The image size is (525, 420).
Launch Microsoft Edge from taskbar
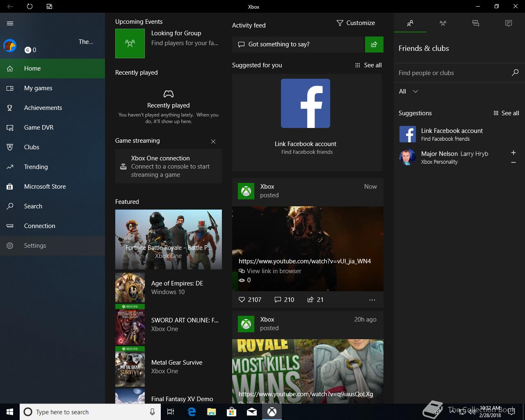pyautogui.click(x=192, y=412)
